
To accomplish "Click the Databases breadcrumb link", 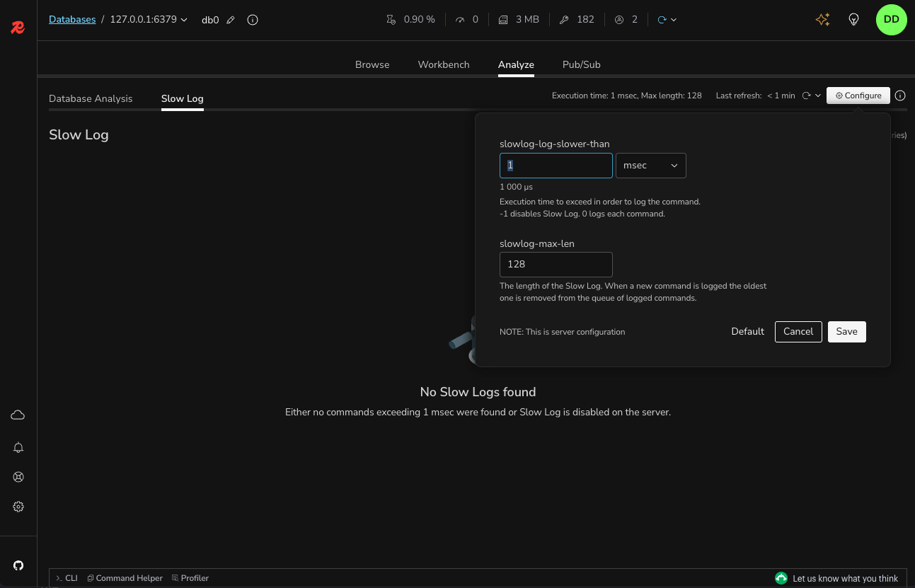I will (x=72, y=20).
